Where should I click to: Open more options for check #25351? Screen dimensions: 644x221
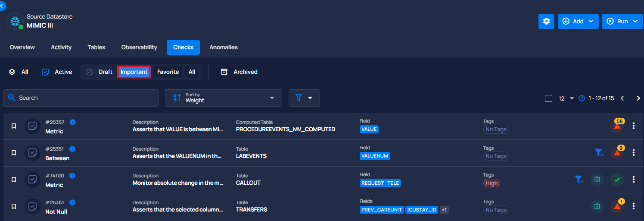634,153
